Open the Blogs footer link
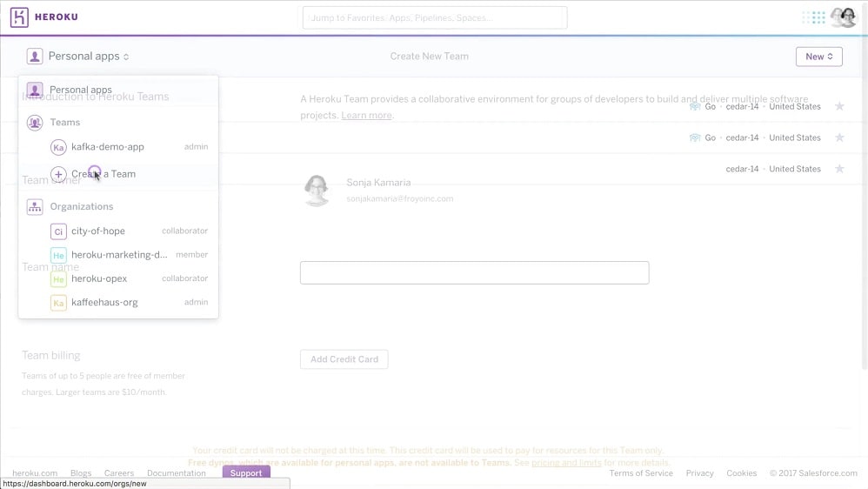Image resolution: width=868 pixels, height=489 pixels. click(x=81, y=473)
